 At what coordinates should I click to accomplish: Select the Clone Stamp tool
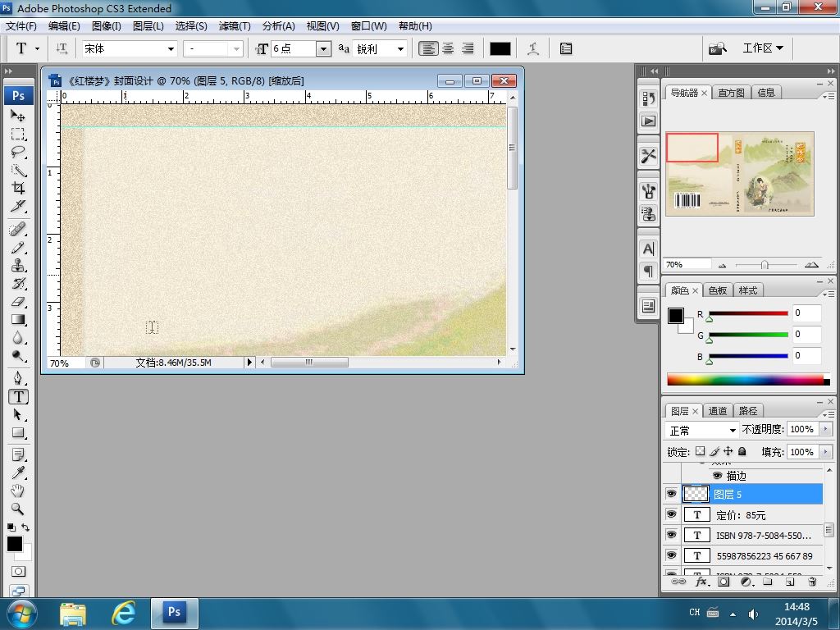coord(18,266)
